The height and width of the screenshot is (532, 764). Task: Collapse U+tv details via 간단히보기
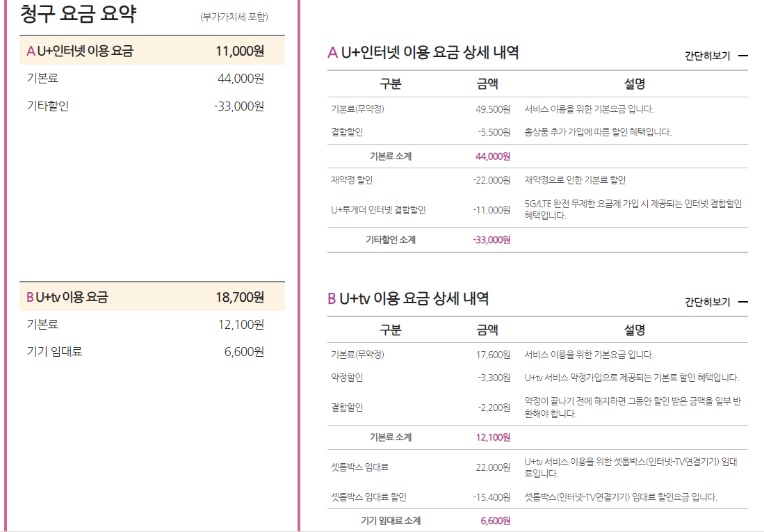coord(716,303)
